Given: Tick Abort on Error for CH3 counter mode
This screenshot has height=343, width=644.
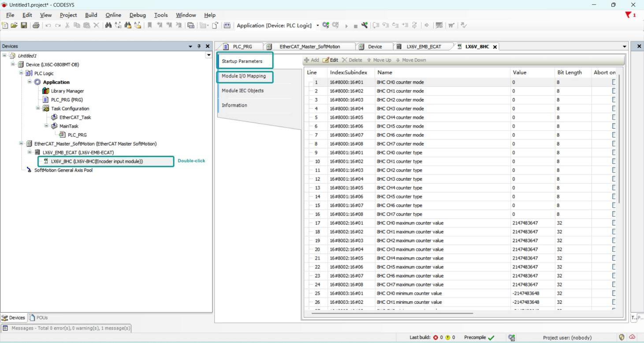Looking at the screenshot, I should tap(614, 109).
